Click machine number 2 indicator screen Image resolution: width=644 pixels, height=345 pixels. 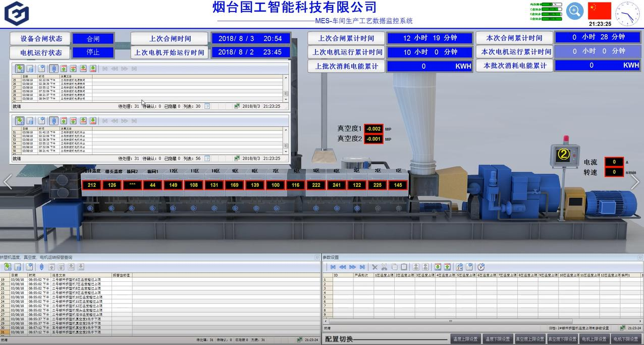point(565,154)
